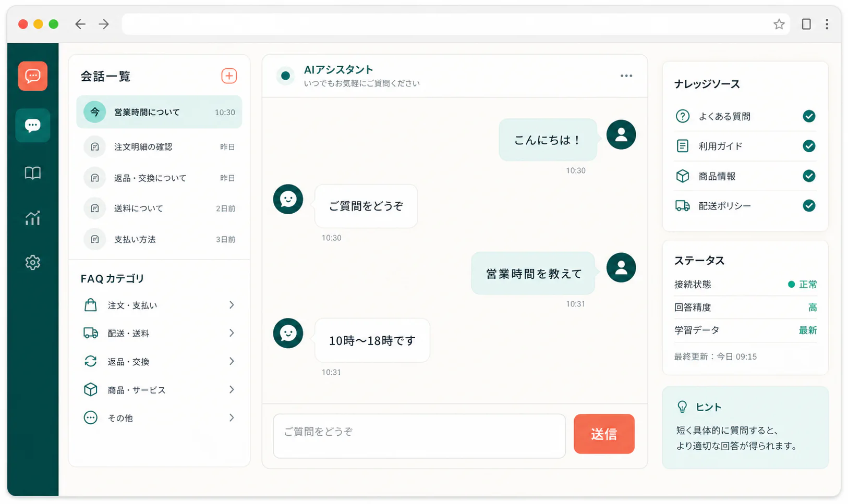
Task: Open the 注文明細の確認 conversation
Action: point(159,147)
